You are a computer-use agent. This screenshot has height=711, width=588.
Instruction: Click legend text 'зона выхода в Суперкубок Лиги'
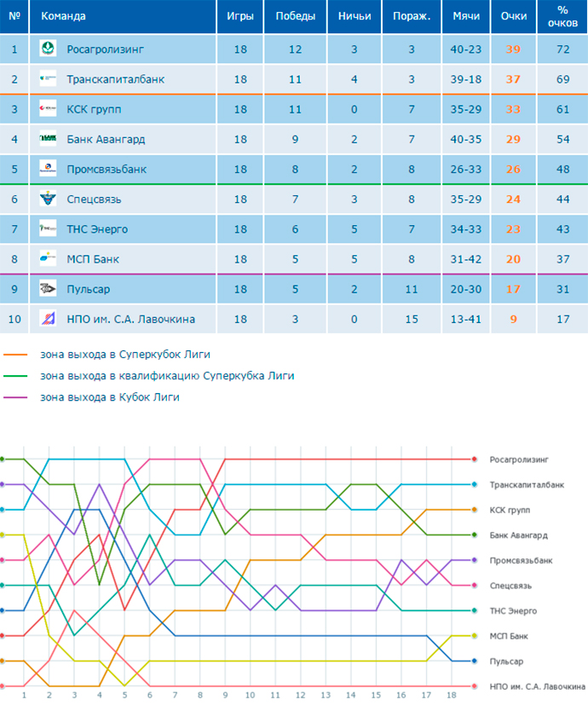coord(125,355)
